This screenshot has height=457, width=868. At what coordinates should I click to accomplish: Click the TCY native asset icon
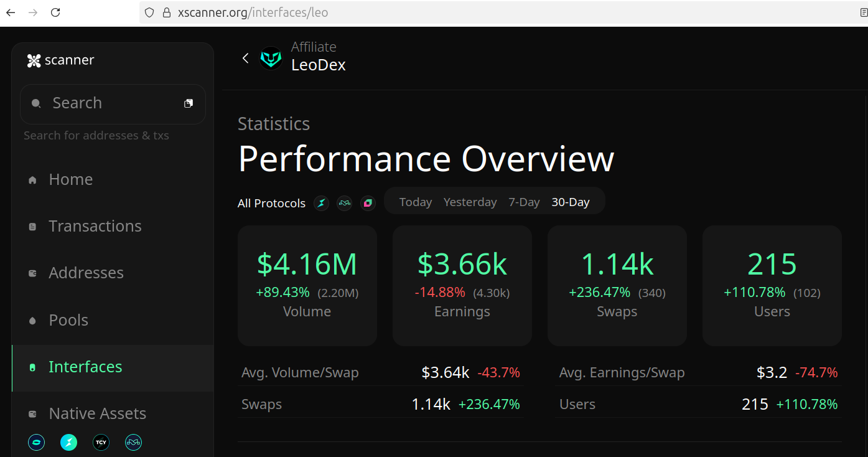pyautogui.click(x=101, y=443)
